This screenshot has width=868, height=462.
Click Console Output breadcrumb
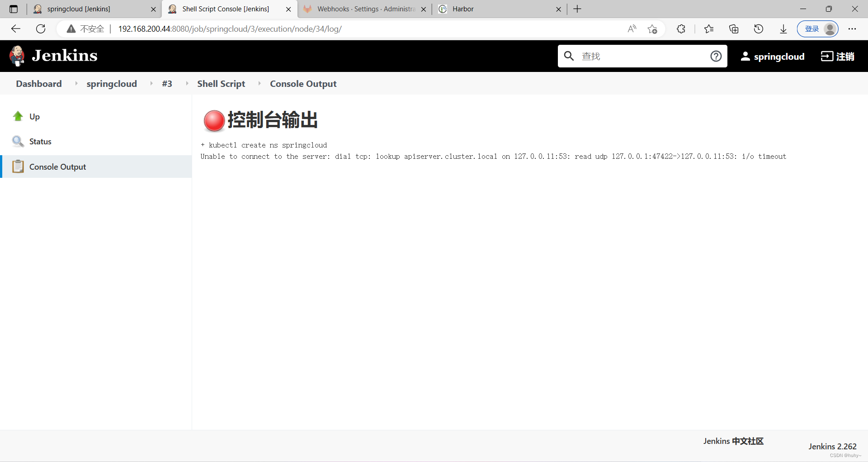pyautogui.click(x=303, y=84)
